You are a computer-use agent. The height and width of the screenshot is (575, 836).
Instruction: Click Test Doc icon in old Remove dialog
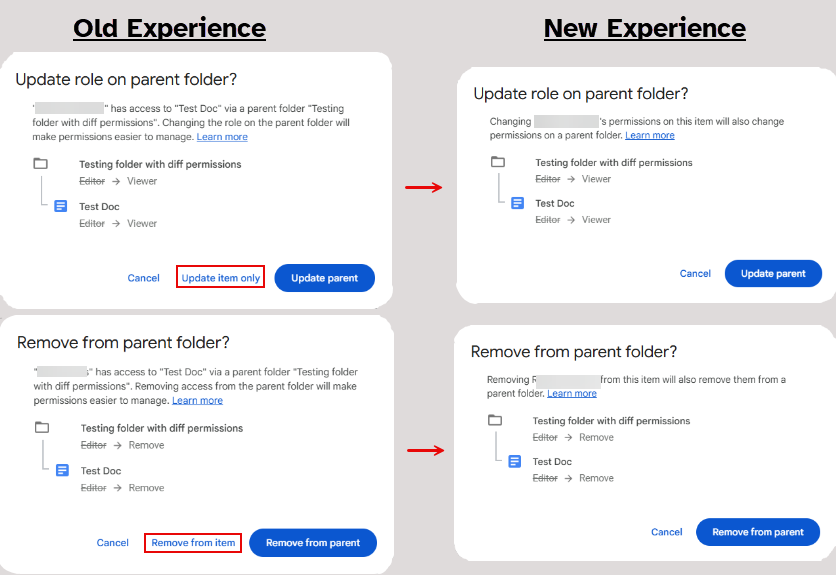(x=62, y=470)
